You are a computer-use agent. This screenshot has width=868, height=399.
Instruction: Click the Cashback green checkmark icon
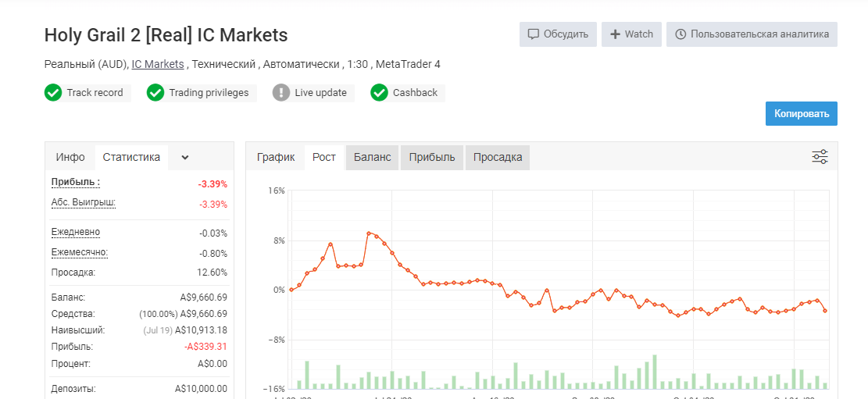point(379,93)
